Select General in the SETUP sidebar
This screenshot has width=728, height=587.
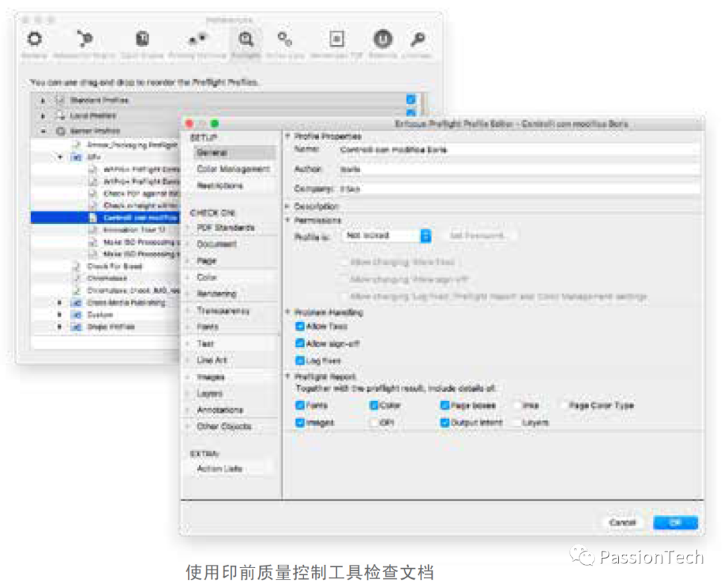coord(235,153)
